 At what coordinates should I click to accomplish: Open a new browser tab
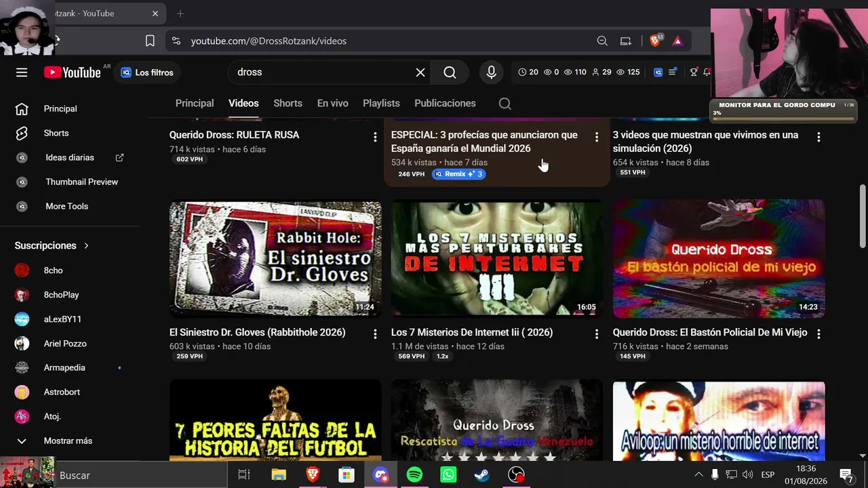[180, 14]
